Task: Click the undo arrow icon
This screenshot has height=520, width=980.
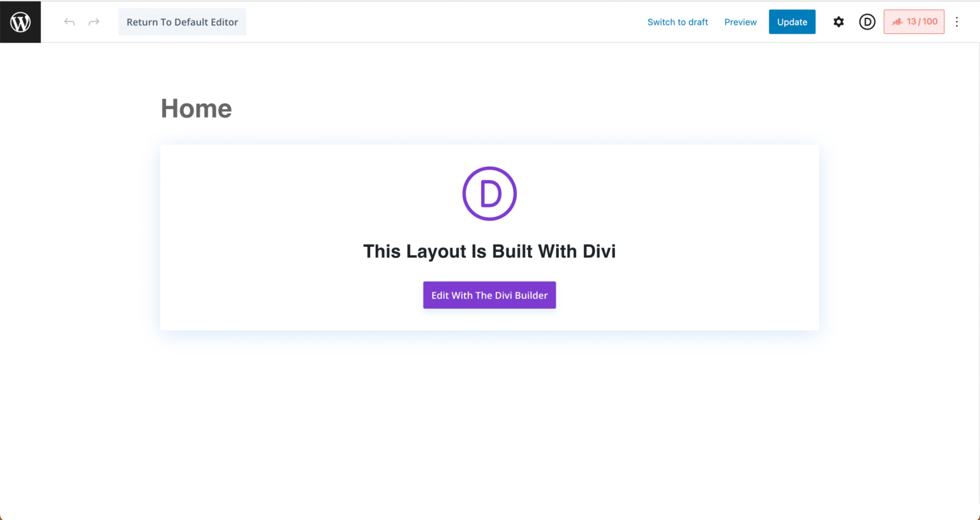Action: (x=69, y=21)
